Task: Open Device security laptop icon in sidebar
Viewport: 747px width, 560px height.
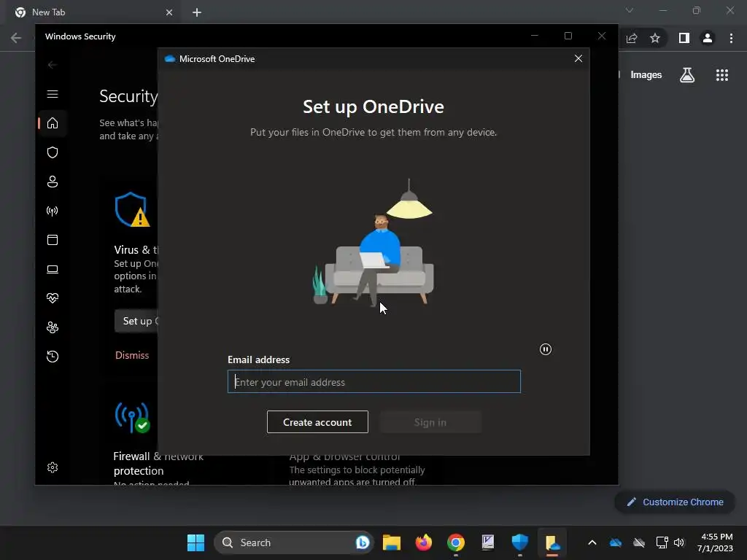Action: tap(53, 270)
